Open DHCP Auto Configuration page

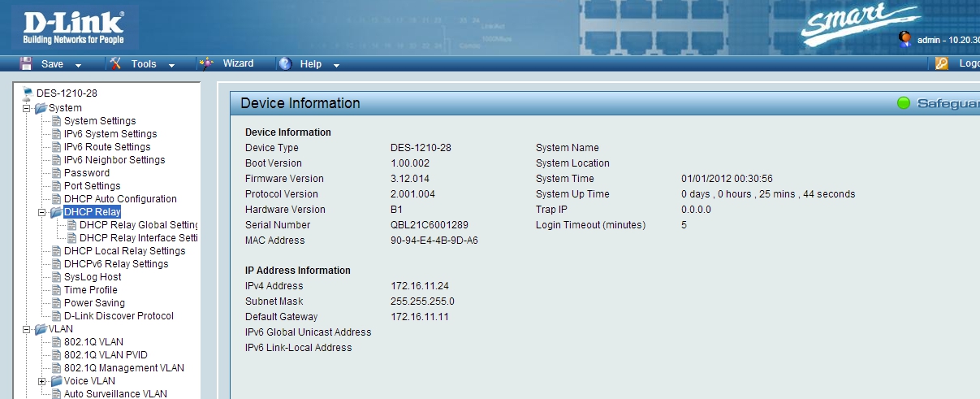tap(120, 198)
